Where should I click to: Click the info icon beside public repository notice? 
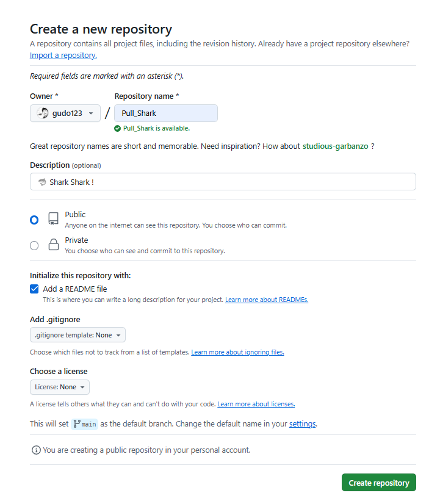click(36, 450)
